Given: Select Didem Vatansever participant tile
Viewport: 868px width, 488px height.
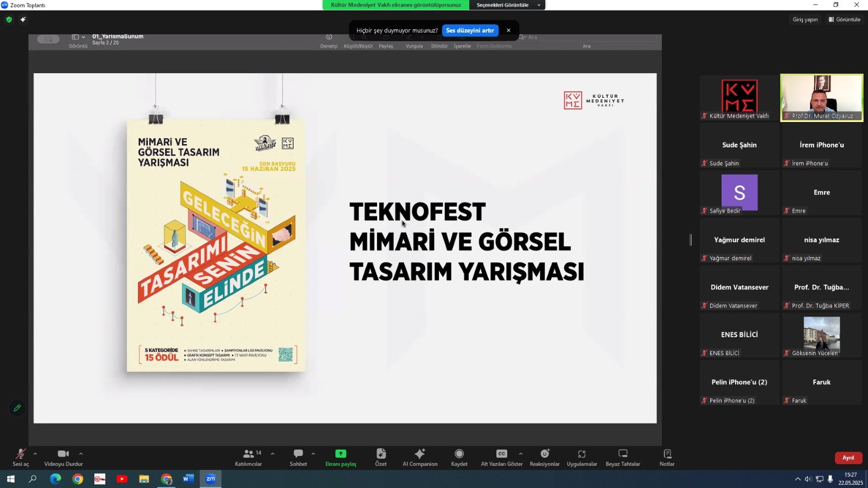Looking at the screenshot, I should pyautogui.click(x=739, y=287).
